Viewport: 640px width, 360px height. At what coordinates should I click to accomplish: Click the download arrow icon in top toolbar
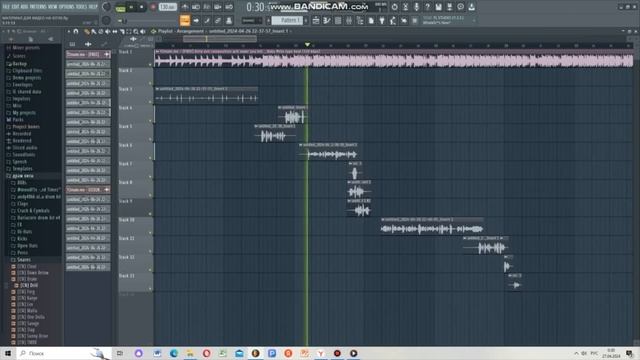point(471,7)
